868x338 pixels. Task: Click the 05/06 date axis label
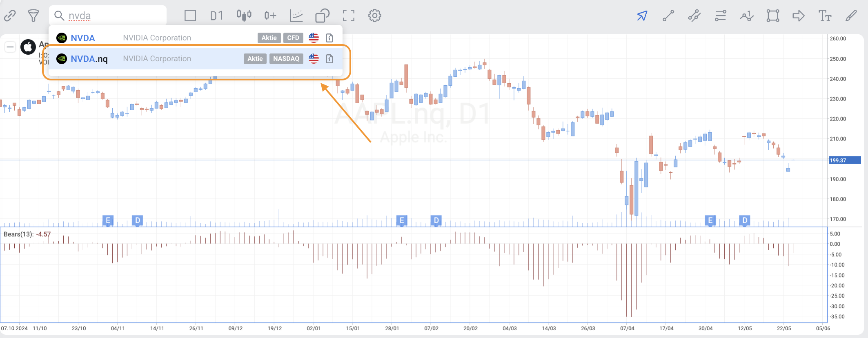pyautogui.click(x=823, y=328)
